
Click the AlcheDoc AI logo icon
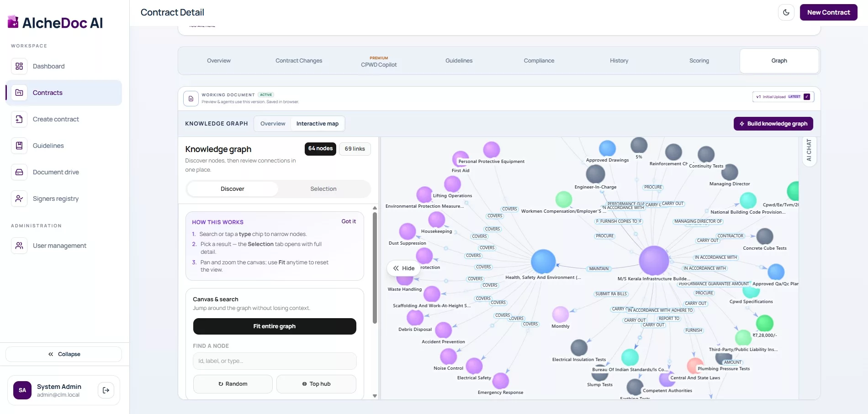pos(13,22)
